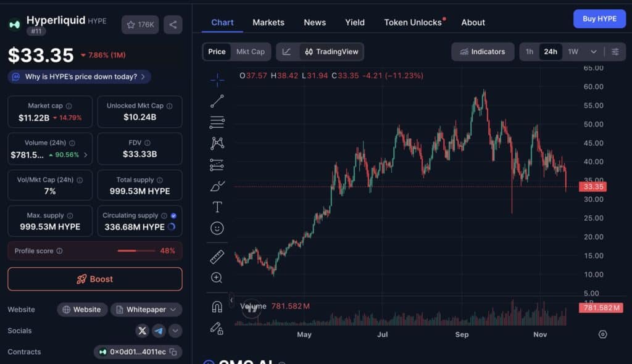Open chart options sliders icon
This screenshot has height=364, width=632.
[615, 52]
